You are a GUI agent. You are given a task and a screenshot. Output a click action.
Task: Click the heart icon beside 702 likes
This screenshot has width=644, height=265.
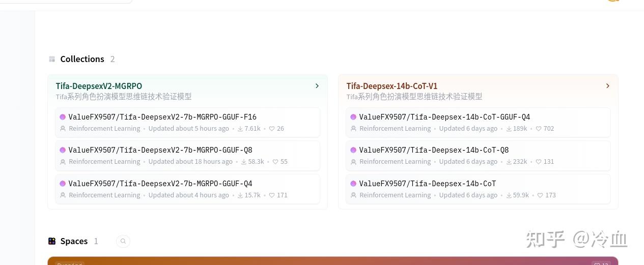click(539, 129)
